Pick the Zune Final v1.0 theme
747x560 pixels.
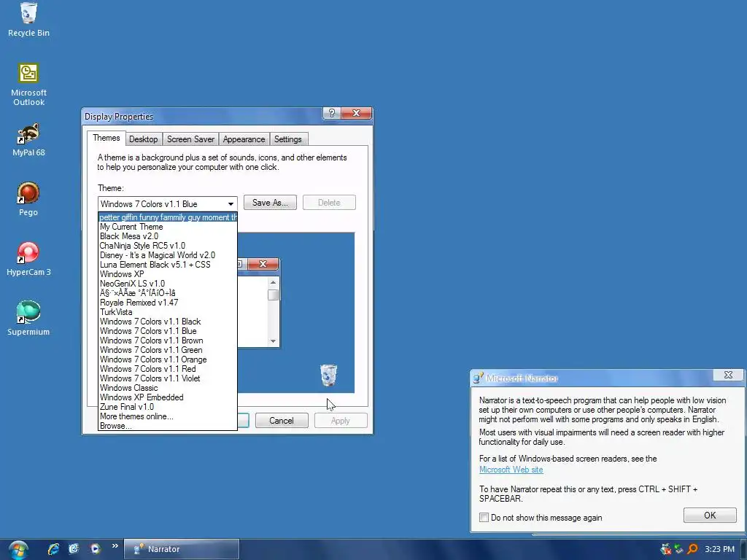pos(168,407)
